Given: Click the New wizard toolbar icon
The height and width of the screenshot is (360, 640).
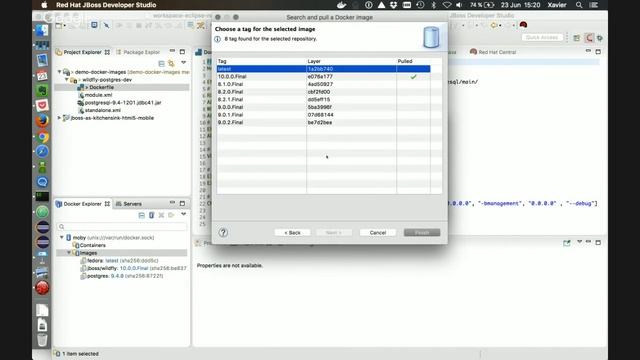Looking at the screenshot, I should click(x=59, y=25).
